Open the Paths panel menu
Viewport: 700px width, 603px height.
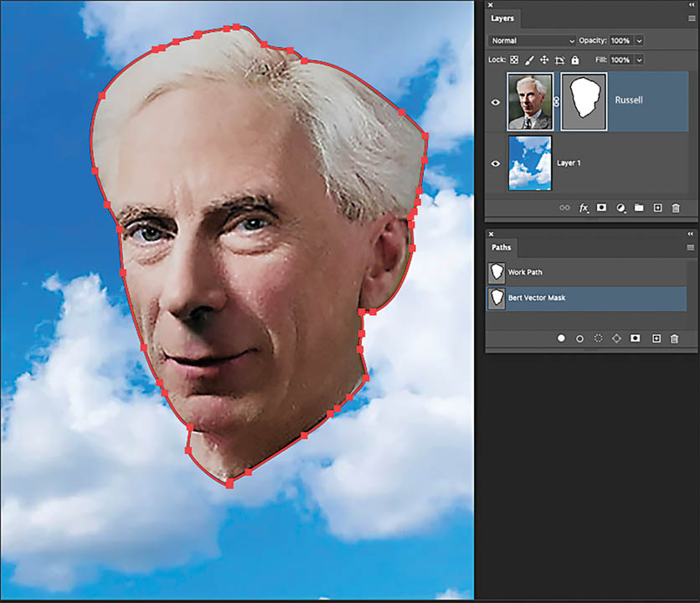[691, 247]
